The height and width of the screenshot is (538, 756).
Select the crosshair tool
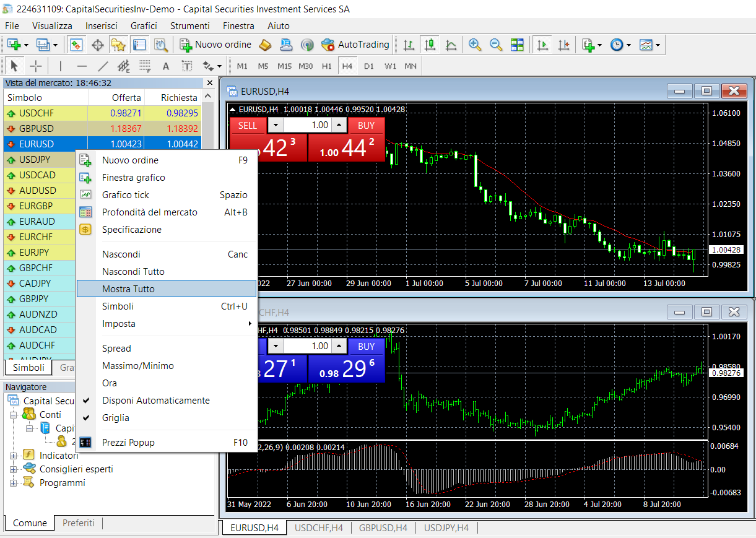point(36,66)
